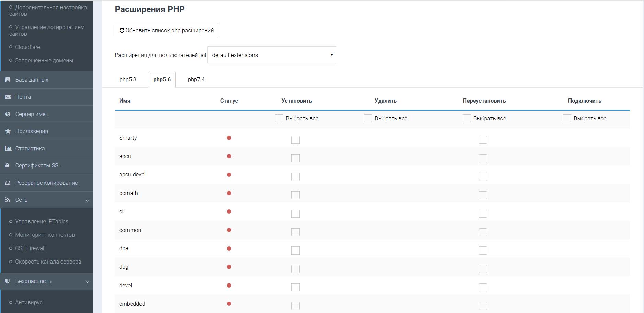The image size is (644, 313).
Task: Click the bar chart icon beside Статистика
Action: point(8,148)
